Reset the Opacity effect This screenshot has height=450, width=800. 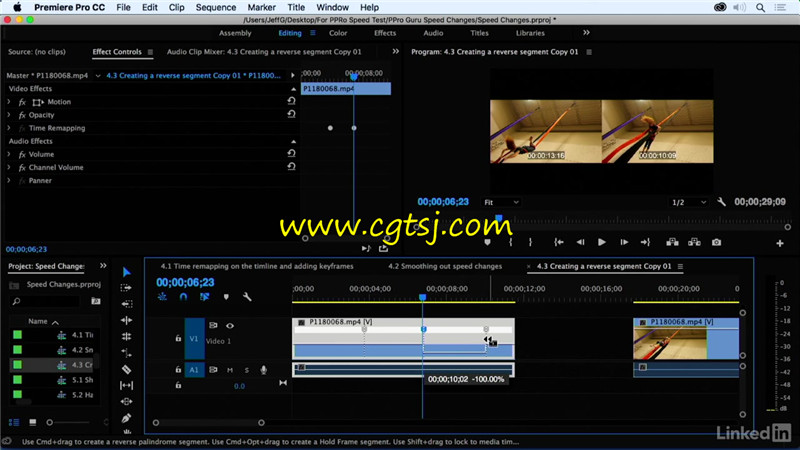point(291,114)
